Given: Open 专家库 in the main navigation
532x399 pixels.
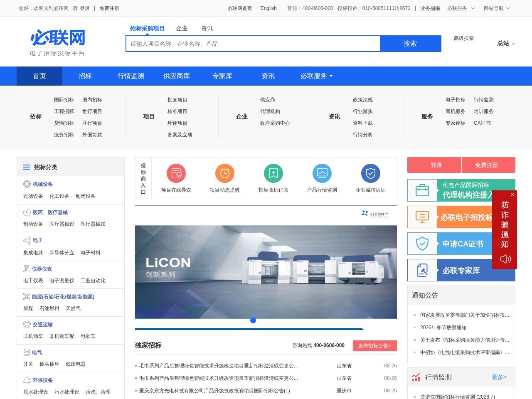Looking at the screenshot, I should pyautogui.click(x=222, y=76).
